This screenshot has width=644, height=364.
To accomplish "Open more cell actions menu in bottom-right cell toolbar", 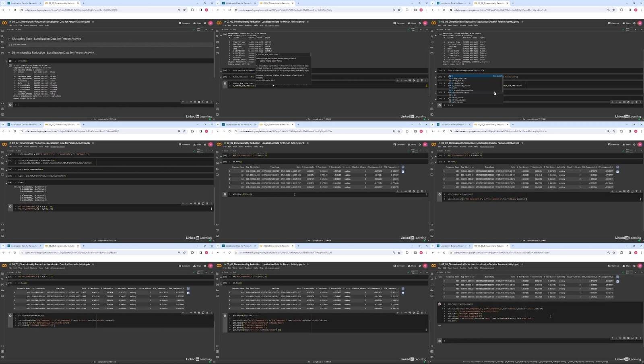I will coord(640,338).
